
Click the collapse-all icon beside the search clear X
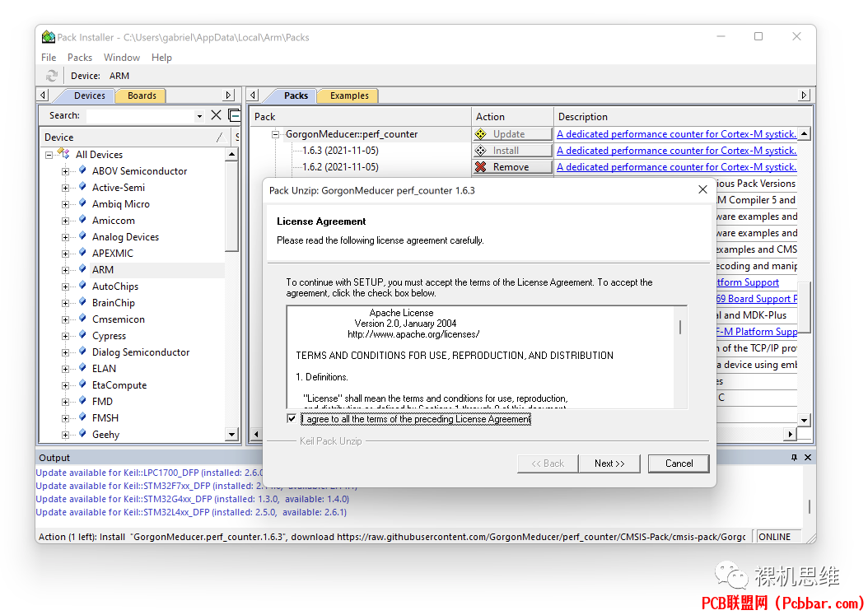(234, 115)
